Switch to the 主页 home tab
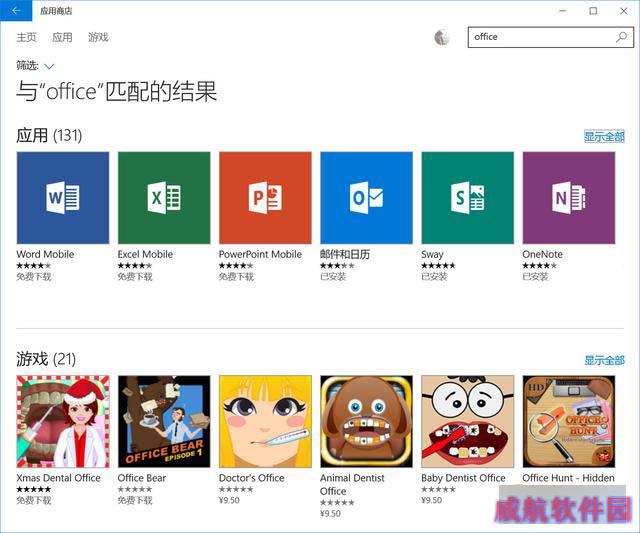 click(26, 38)
